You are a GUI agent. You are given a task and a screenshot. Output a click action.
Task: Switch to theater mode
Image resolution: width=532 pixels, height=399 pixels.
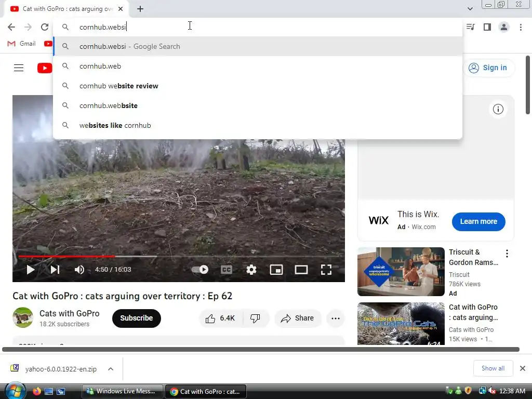[301, 270]
